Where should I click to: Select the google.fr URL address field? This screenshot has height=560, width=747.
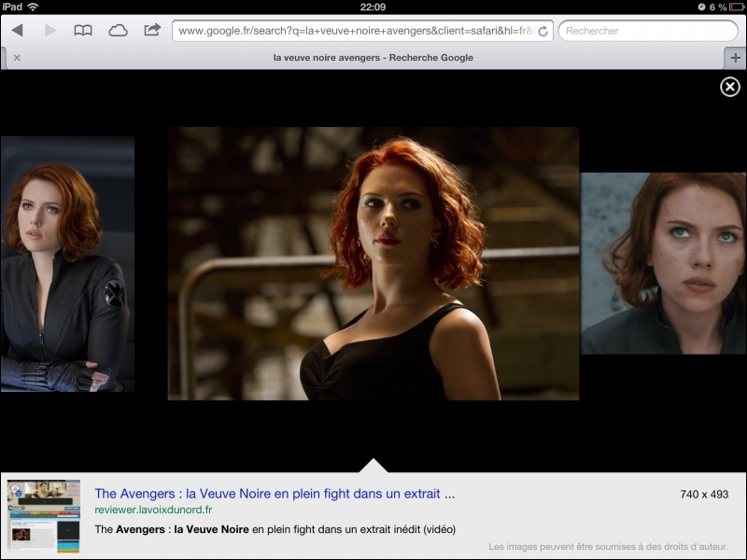[x=362, y=31]
